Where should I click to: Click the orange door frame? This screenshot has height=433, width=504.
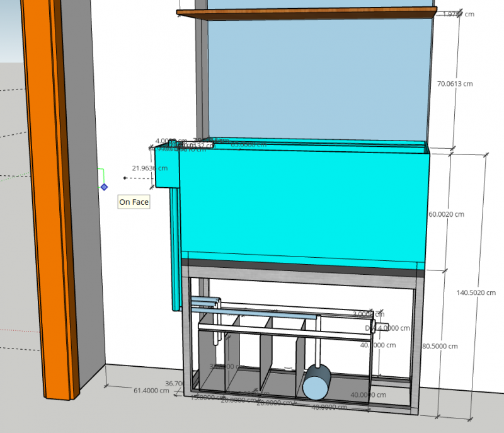[x=50, y=199]
